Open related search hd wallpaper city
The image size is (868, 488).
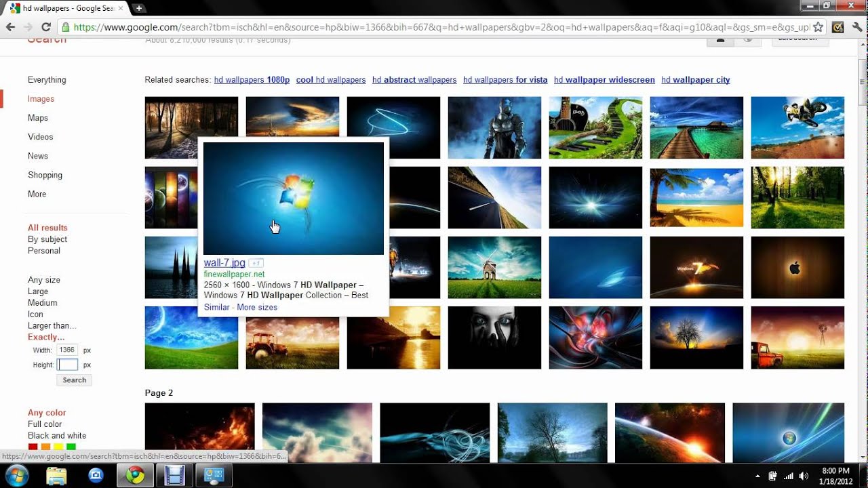pyautogui.click(x=696, y=80)
